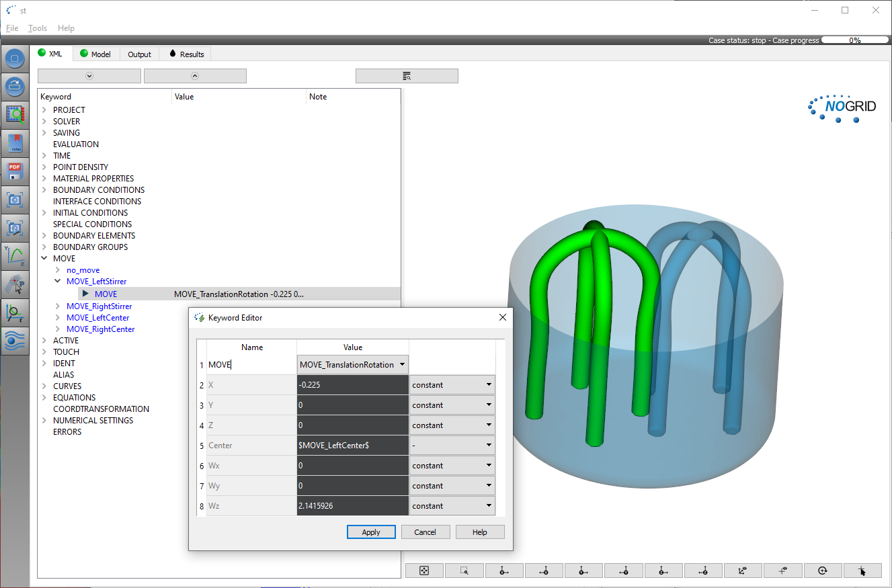Open the constant dropdown for Wx row
The width and height of the screenshot is (892, 588).
click(452, 466)
